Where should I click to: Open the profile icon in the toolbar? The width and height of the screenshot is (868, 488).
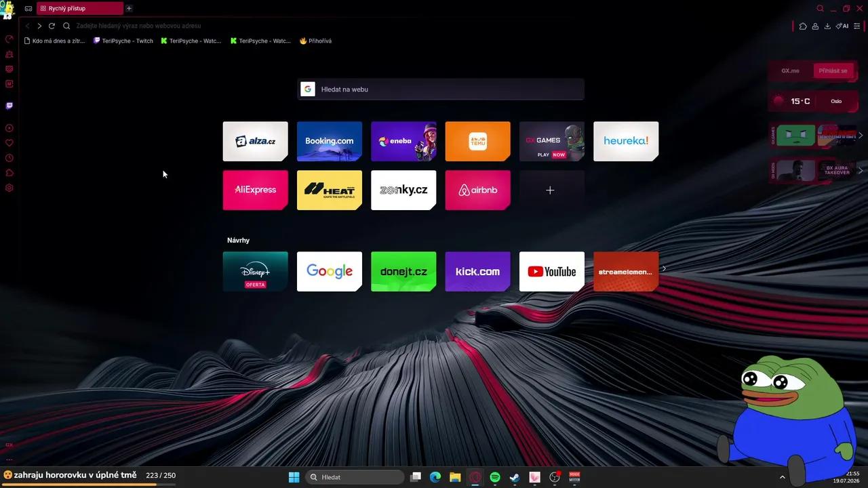coord(815,26)
